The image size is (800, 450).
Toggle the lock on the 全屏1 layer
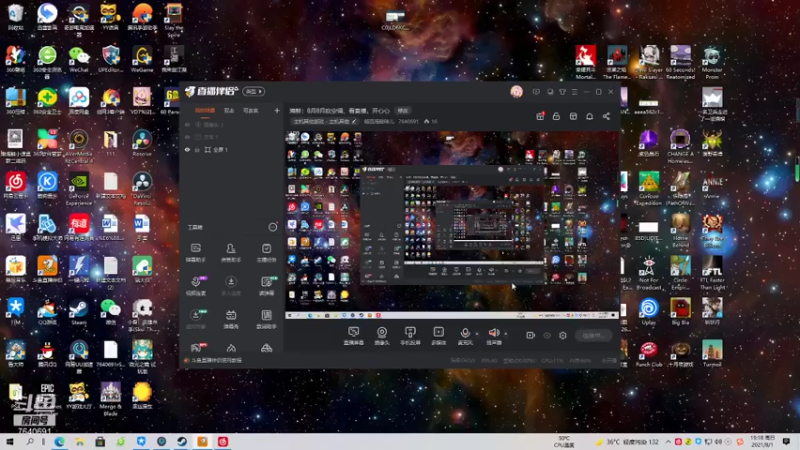tap(197, 149)
